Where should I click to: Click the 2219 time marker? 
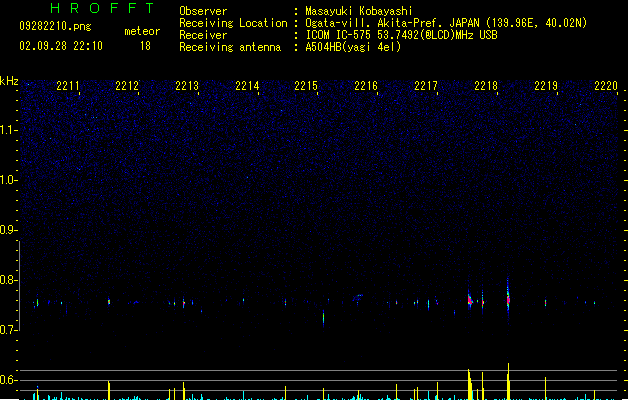pos(546,86)
